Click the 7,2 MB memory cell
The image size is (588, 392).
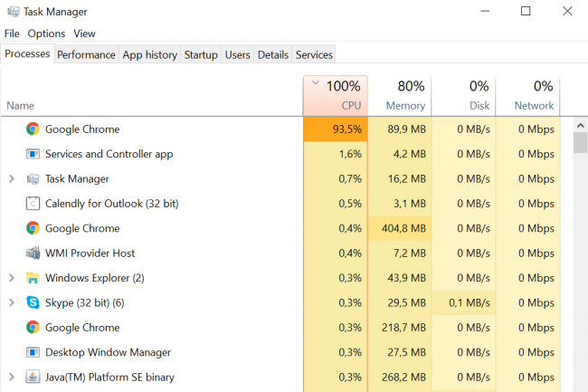click(x=400, y=253)
